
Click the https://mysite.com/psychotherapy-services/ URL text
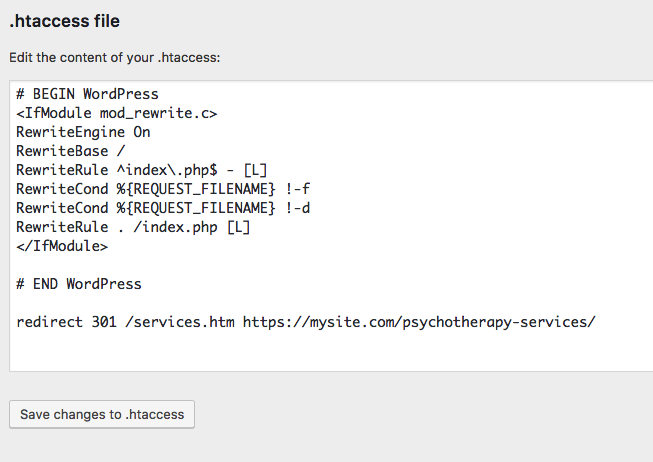(x=419, y=322)
